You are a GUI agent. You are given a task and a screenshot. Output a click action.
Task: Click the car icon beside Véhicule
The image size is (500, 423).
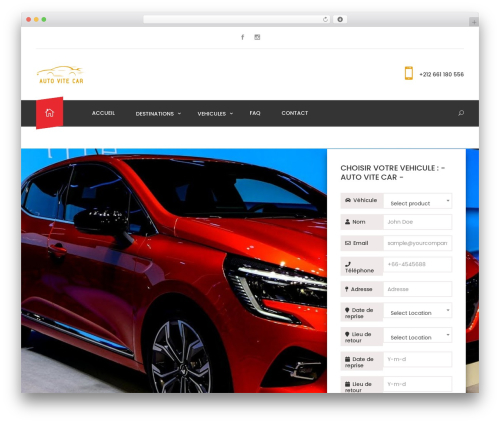pos(348,200)
